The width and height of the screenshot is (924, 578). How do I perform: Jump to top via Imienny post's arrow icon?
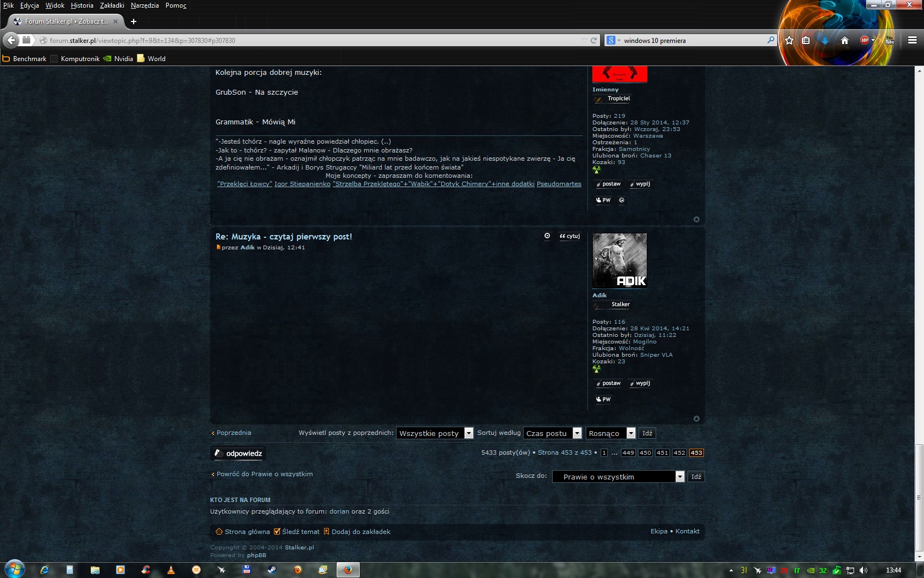pos(696,219)
